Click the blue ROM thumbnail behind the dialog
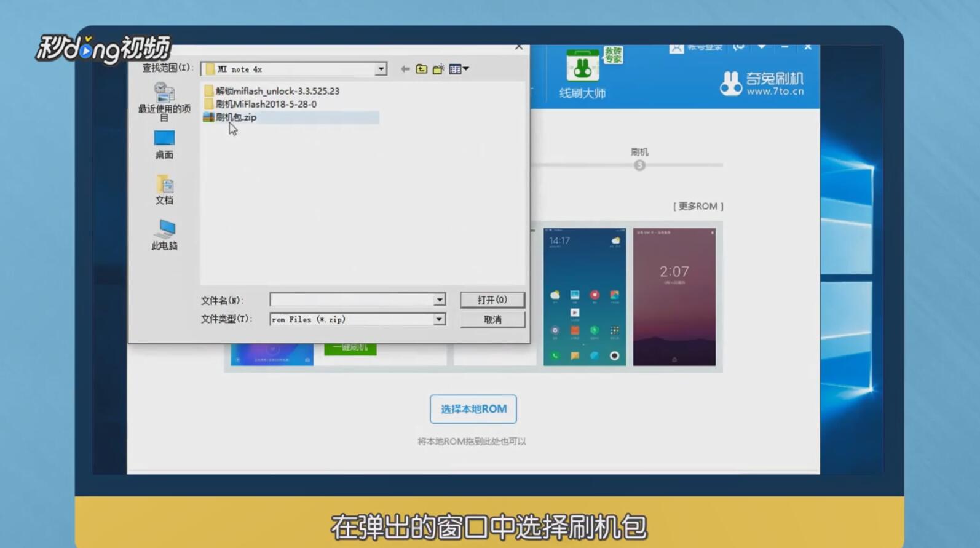 272,355
